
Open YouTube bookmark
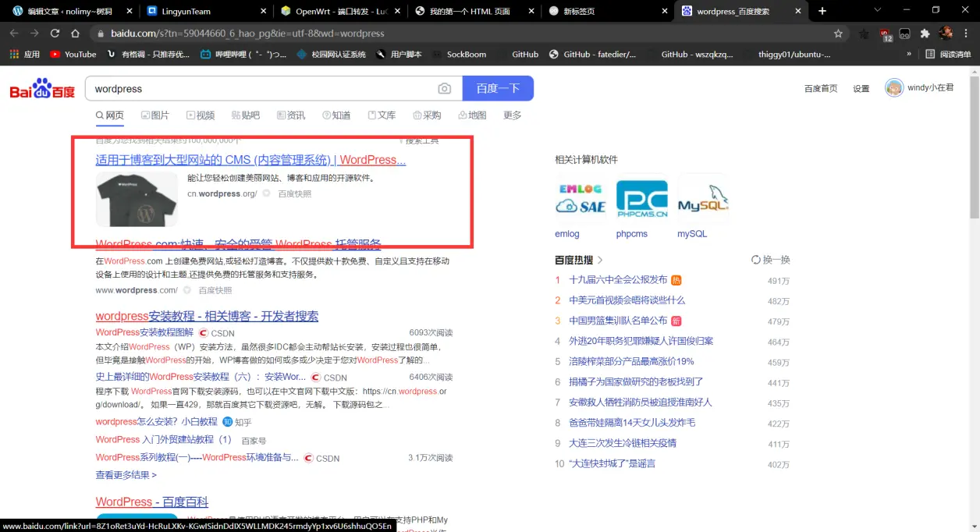[73, 55]
